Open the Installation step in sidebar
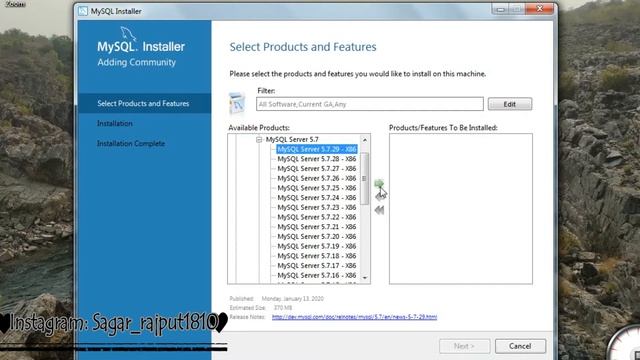640x360 pixels. click(x=115, y=123)
